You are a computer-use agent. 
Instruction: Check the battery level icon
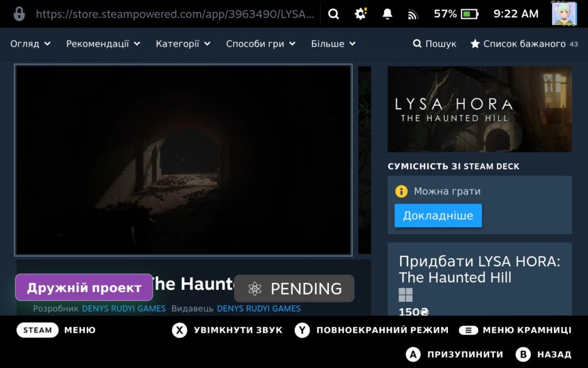(470, 14)
